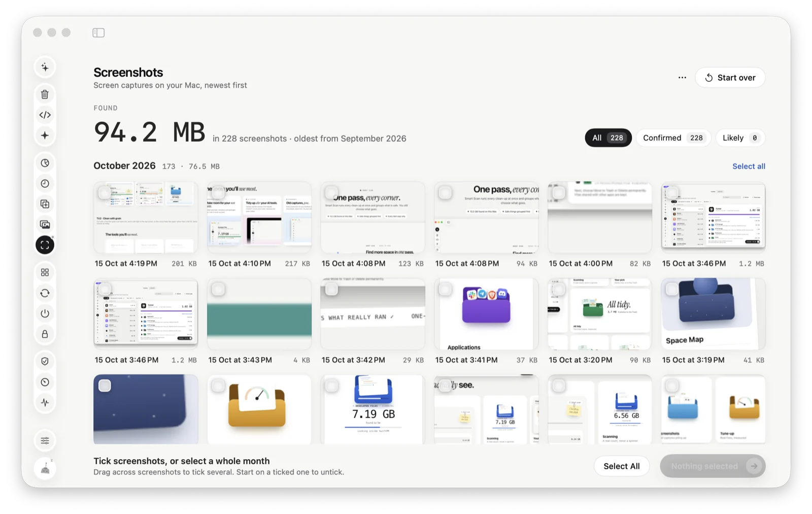The height and width of the screenshot is (514, 812).
Task: Switch to the Likely 0 filter
Action: click(x=740, y=138)
